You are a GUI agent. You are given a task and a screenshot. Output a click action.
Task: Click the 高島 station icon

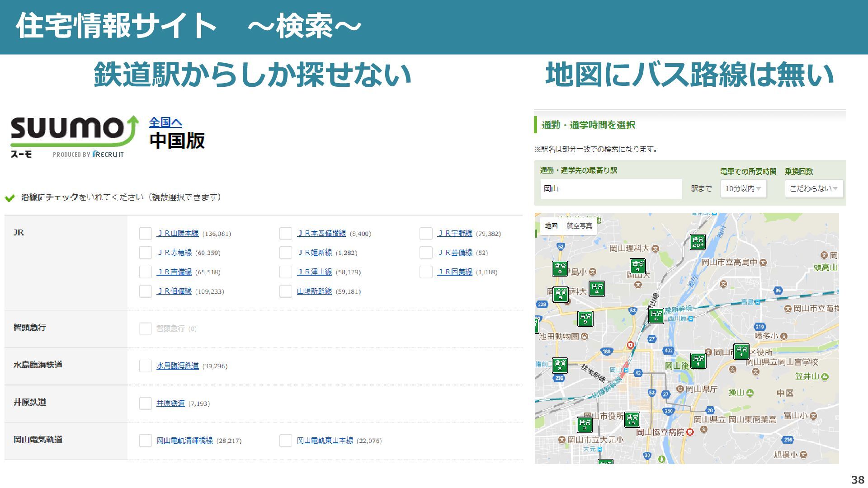pos(758,302)
